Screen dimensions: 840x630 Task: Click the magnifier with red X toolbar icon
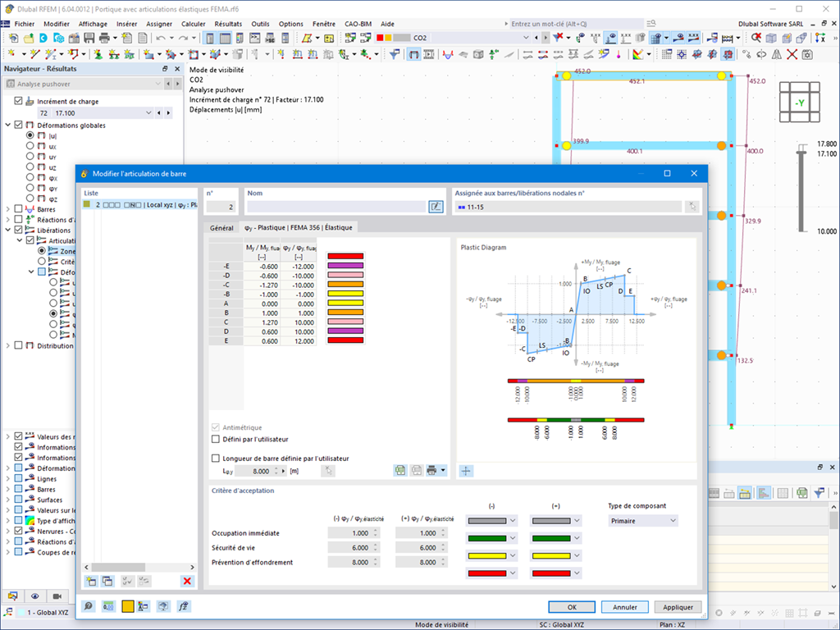point(756,38)
